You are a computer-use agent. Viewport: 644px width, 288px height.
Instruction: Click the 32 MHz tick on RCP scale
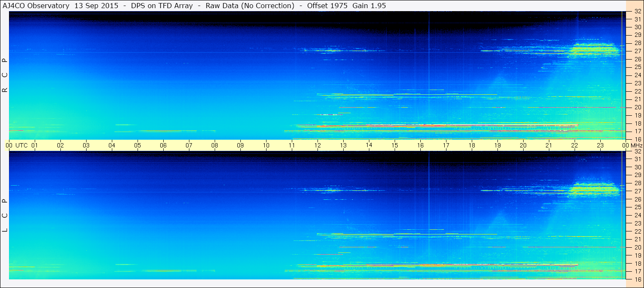[638, 12]
